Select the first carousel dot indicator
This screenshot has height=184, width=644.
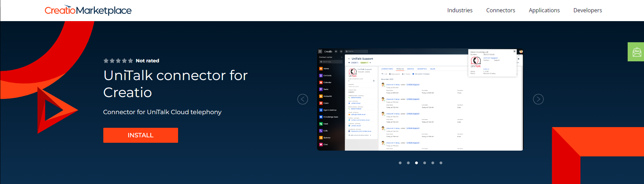400,163
